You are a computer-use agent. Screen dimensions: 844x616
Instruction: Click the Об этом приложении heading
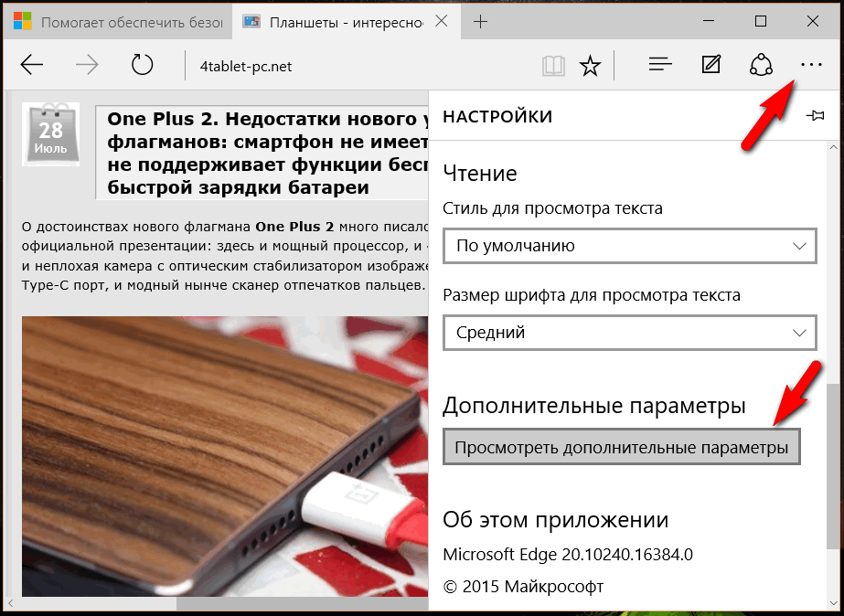[555, 520]
